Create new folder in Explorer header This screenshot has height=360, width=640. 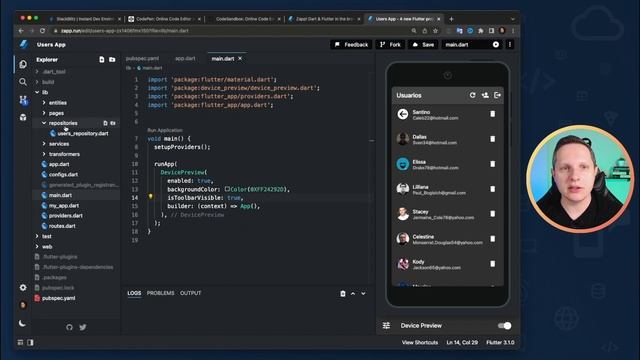pyautogui.click(x=112, y=60)
